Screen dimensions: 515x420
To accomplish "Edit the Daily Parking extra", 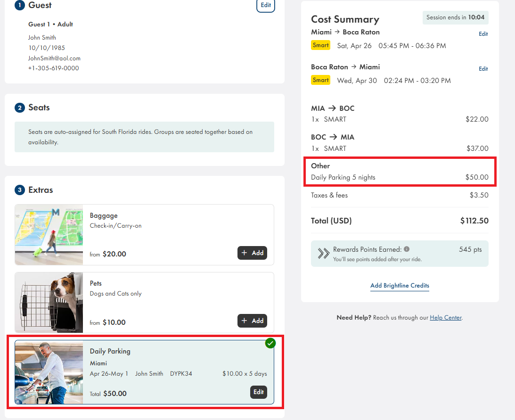I will (259, 392).
